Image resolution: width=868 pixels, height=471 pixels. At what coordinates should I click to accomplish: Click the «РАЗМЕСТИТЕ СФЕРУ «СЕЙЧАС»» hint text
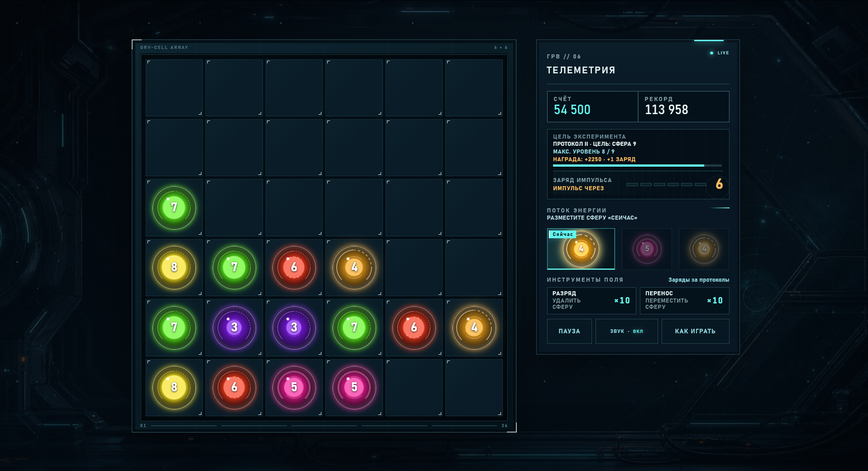592,218
